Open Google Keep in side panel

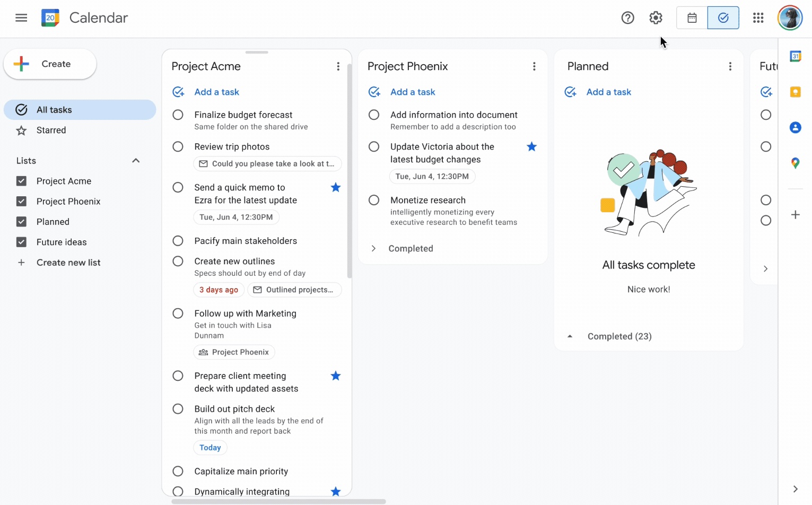[x=795, y=92]
